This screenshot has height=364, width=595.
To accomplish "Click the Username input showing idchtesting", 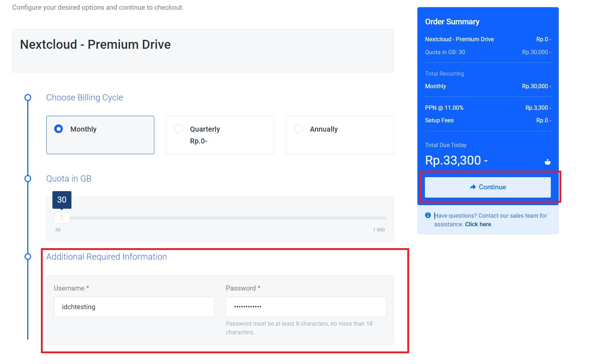I will pos(133,307).
